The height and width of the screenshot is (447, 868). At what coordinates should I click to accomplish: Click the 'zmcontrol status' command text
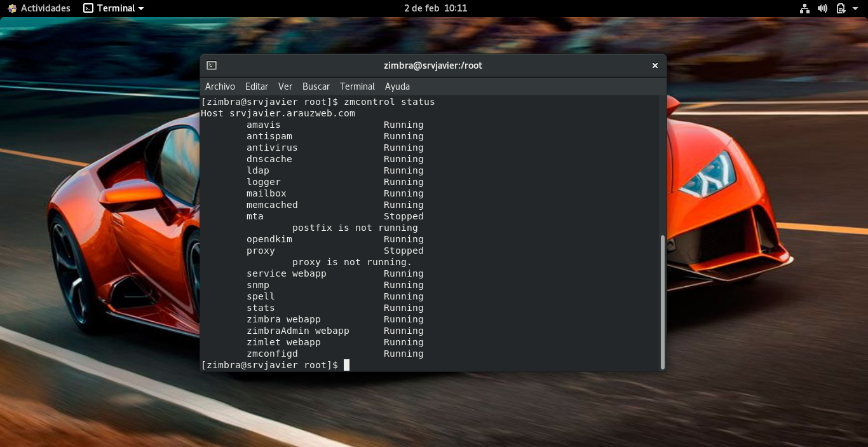389,102
